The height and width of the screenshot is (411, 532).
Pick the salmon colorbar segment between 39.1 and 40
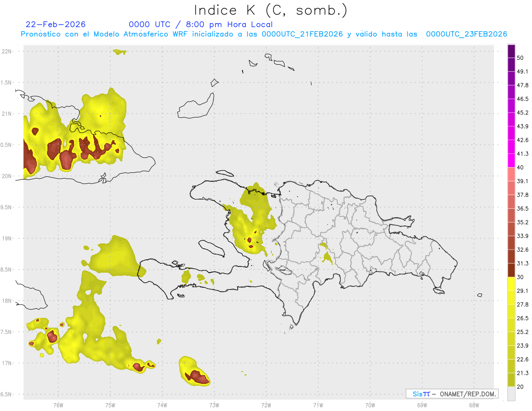coord(511,174)
